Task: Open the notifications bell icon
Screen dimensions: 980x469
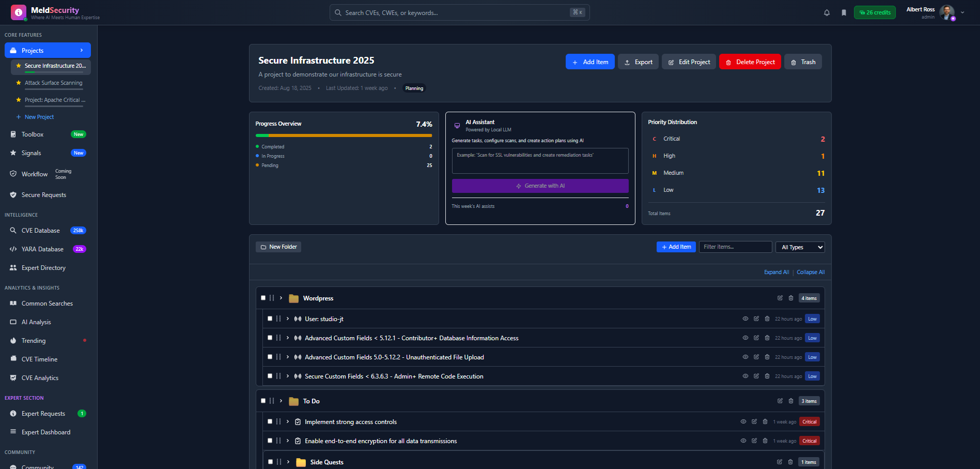Action: (x=827, y=12)
